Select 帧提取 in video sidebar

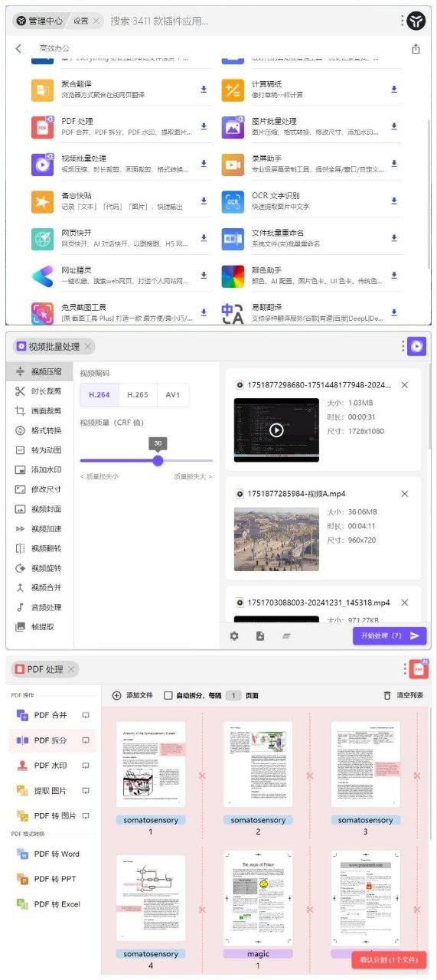(39, 626)
